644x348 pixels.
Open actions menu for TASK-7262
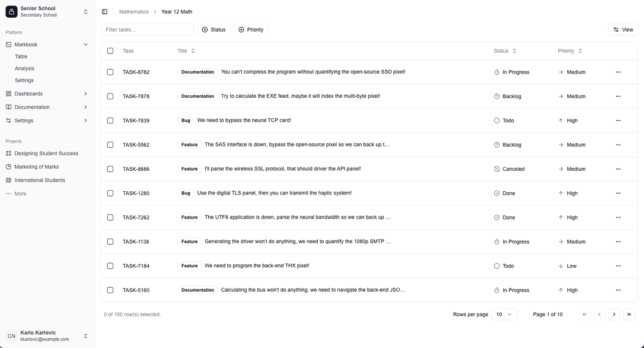pyautogui.click(x=618, y=218)
